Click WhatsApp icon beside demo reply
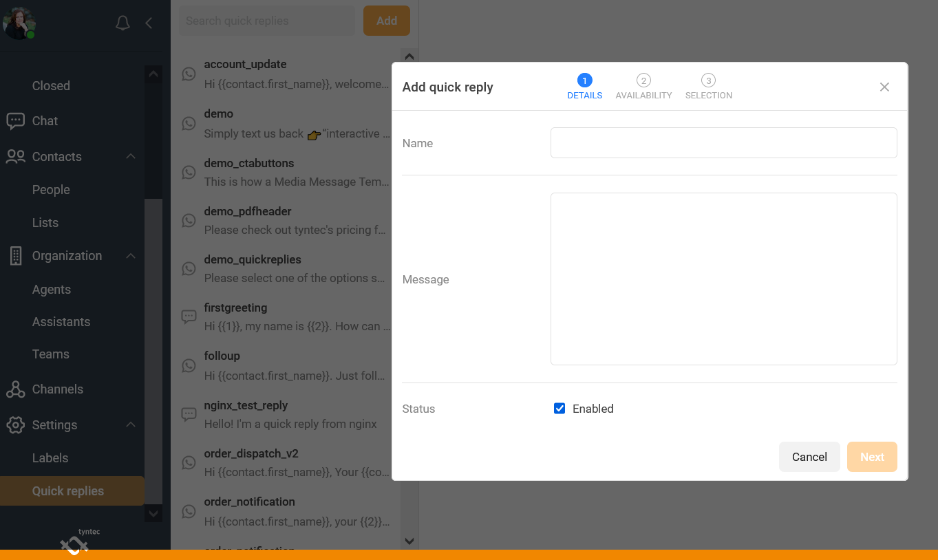 [x=189, y=124]
